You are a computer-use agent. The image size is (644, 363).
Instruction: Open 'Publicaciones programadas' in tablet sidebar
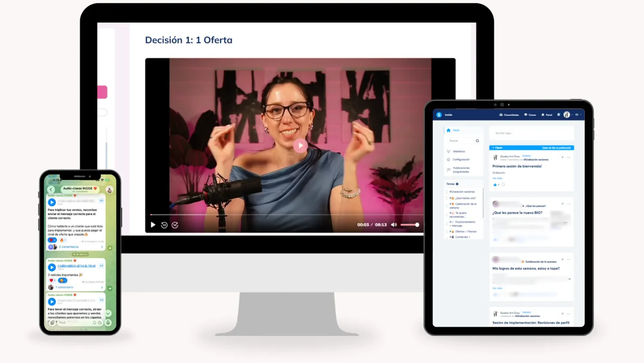point(459,170)
